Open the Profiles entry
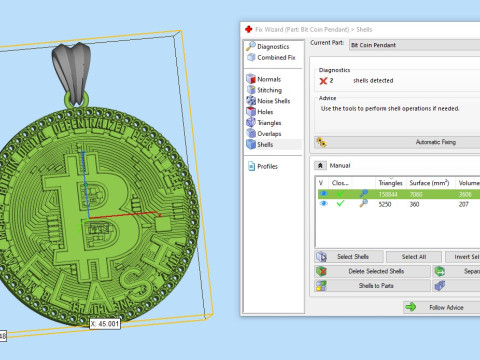This screenshot has height=360, width=480. point(267,166)
